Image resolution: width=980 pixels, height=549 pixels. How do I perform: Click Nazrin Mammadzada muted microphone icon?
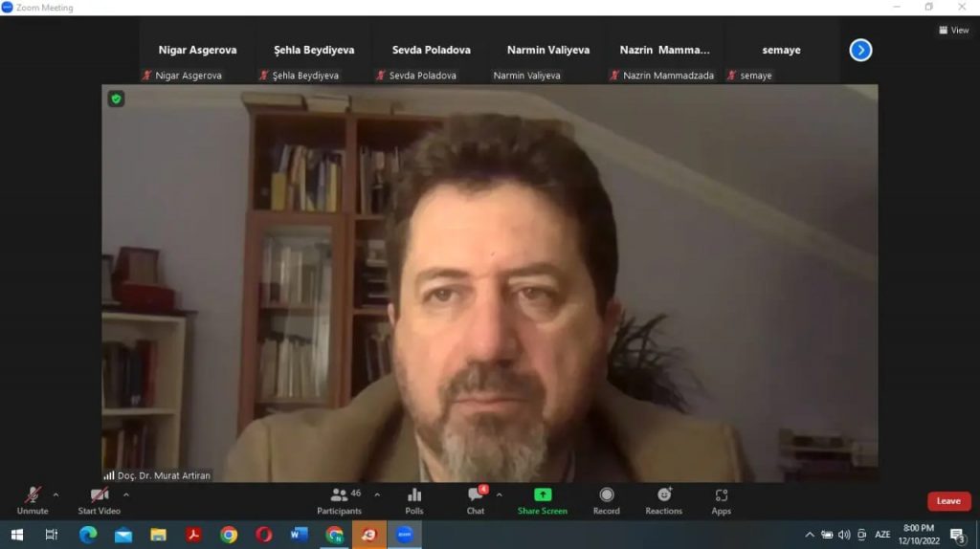point(614,75)
